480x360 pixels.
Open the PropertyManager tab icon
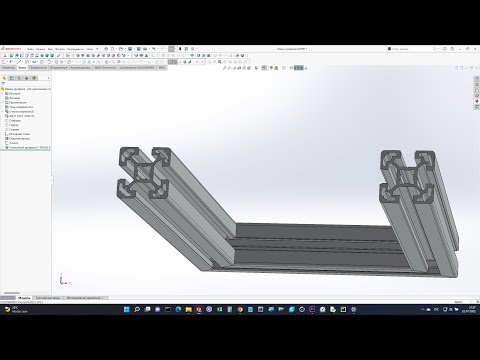pyautogui.click(x=12, y=78)
